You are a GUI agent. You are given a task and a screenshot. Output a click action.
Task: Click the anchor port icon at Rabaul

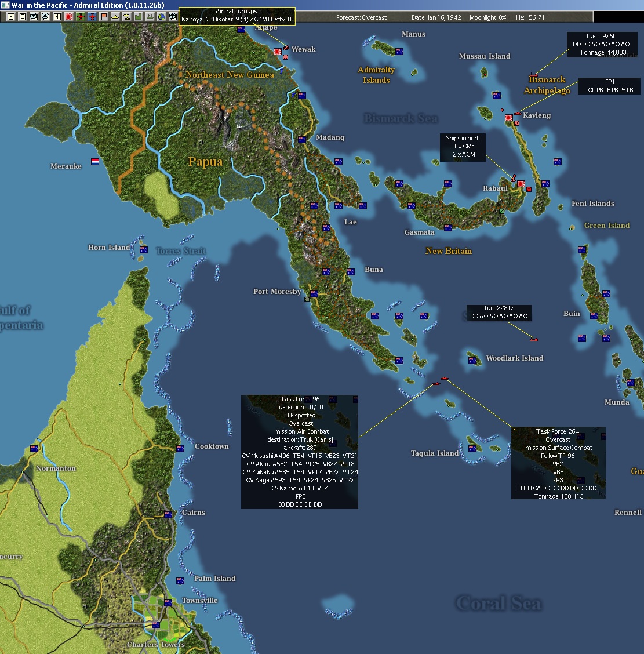514,178
